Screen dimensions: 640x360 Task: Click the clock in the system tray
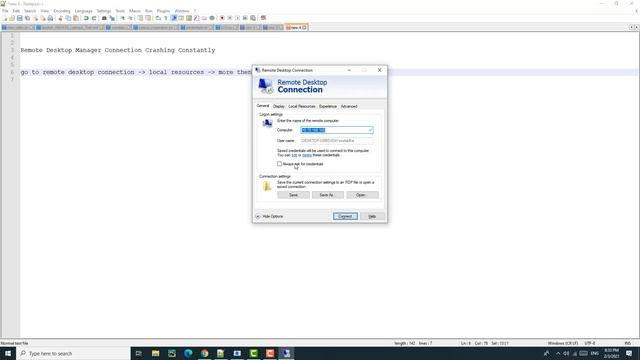(x=611, y=353)
